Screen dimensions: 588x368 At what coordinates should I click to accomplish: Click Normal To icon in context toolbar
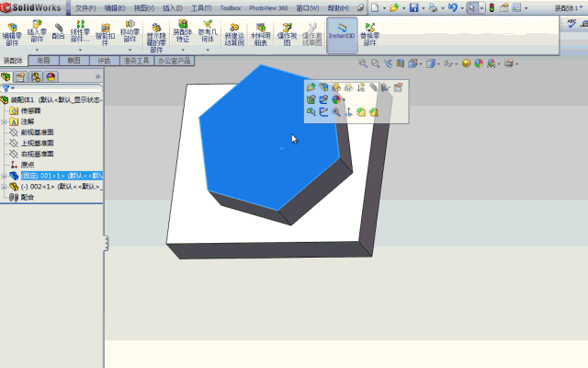(348, 112)
